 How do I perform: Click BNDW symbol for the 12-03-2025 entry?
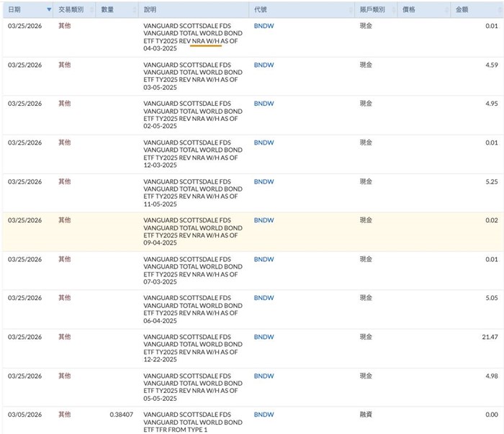(x=264, y=143)
